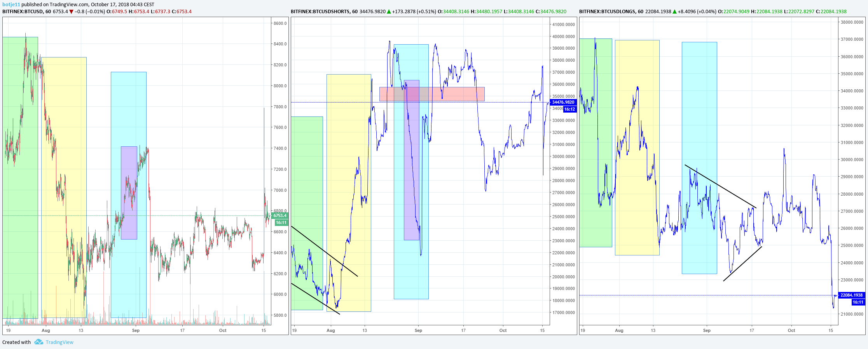Select purple rectangle on BTCUSD chart
Screen dimensions: 868x349
coord(129,193)
